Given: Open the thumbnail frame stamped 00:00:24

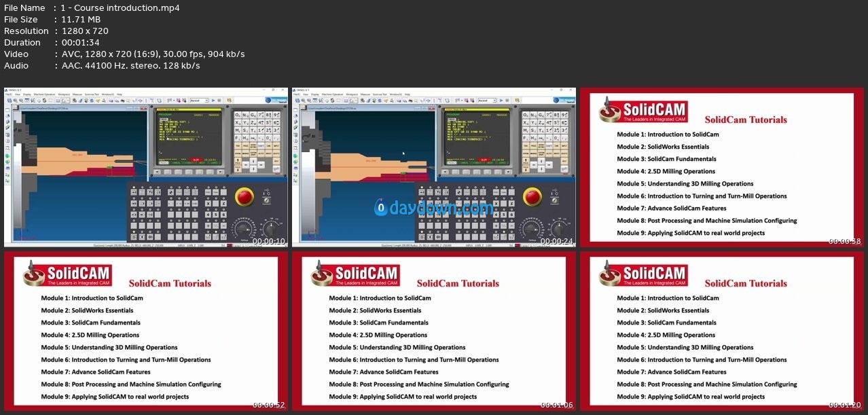Looking at the screenshot, I should click(433, 167).
